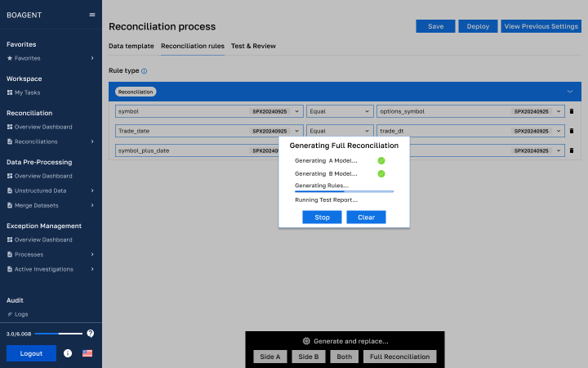Image resolution: width=588 pixels, height=368 pixels.
Task: Click the My Tasks grid icon
Action: click(10, 92)
